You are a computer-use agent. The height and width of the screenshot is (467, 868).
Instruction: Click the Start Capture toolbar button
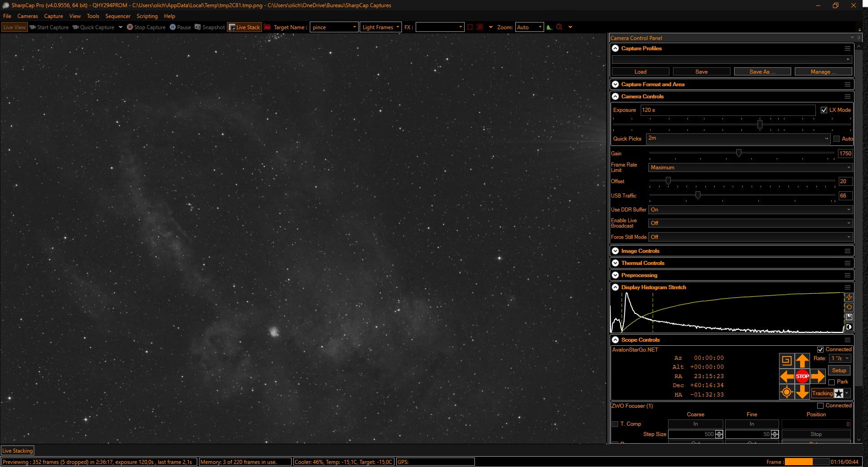point(49,27)
